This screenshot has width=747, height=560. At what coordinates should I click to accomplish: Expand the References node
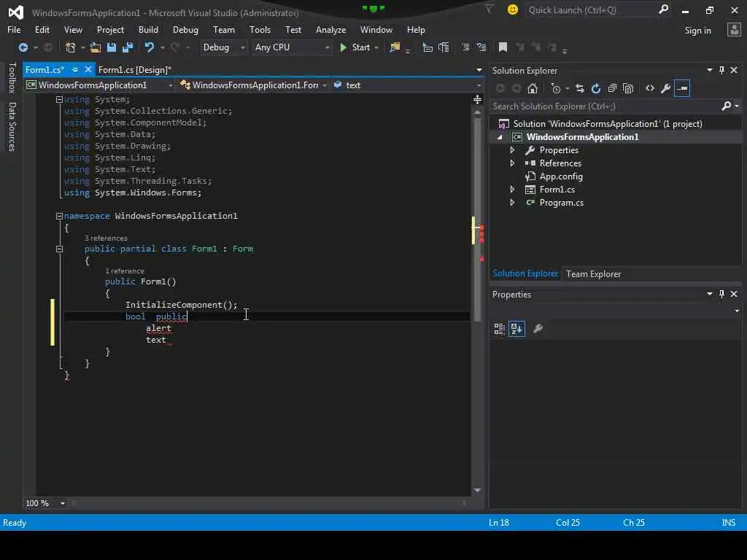point(512,163)
